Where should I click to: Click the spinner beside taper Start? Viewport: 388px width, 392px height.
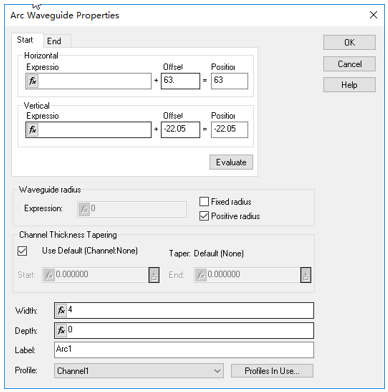[154, 275]
